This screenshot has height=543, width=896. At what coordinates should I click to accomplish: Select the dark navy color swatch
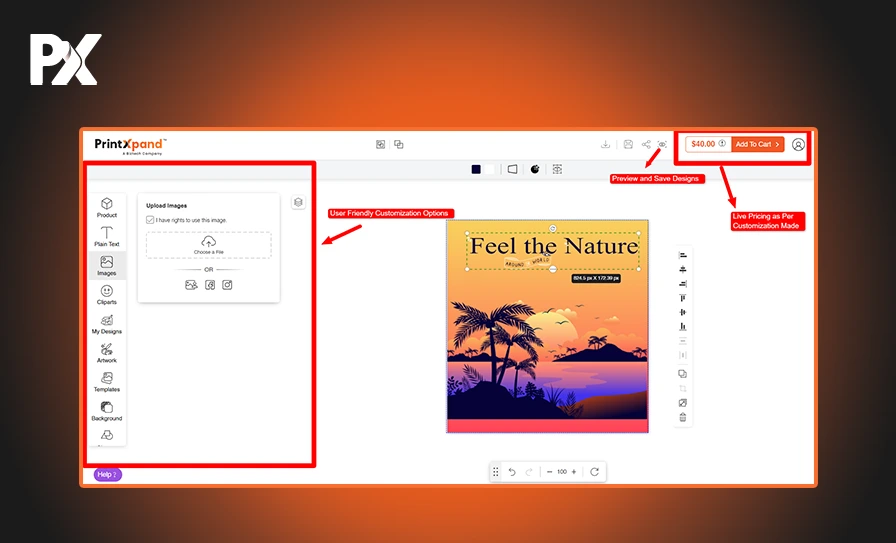pos(477,169)
